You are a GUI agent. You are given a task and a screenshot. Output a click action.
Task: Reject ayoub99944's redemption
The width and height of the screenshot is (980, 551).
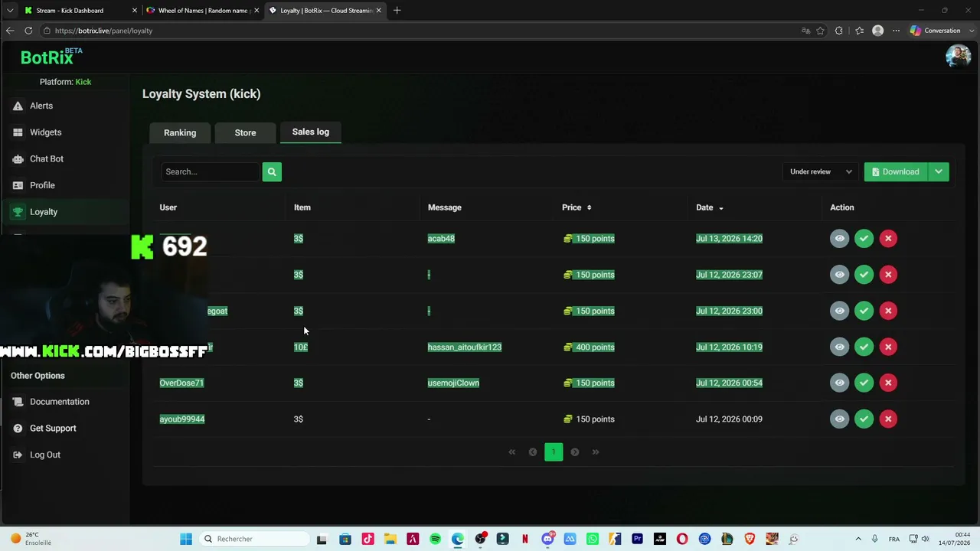coord(888,419)
